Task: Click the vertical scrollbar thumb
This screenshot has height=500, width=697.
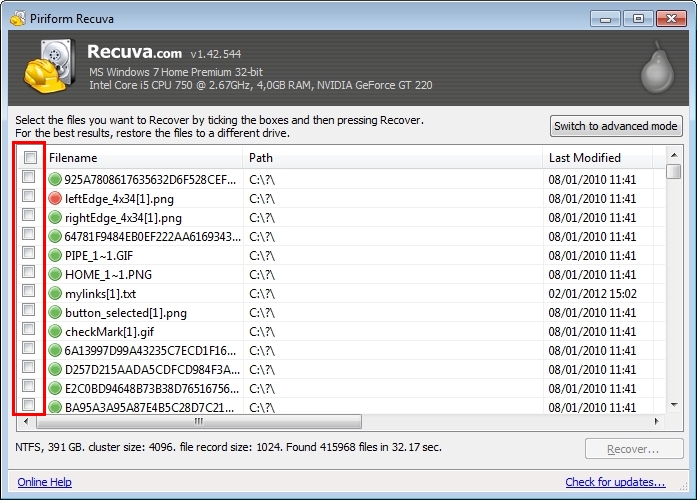Action: (675, 171)
